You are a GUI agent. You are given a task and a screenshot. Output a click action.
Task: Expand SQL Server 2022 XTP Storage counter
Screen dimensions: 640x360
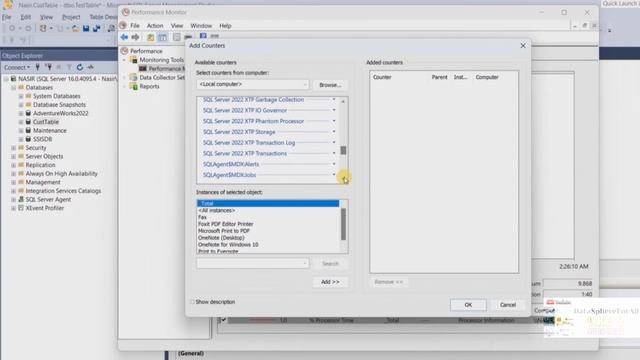tap(333, 132)
